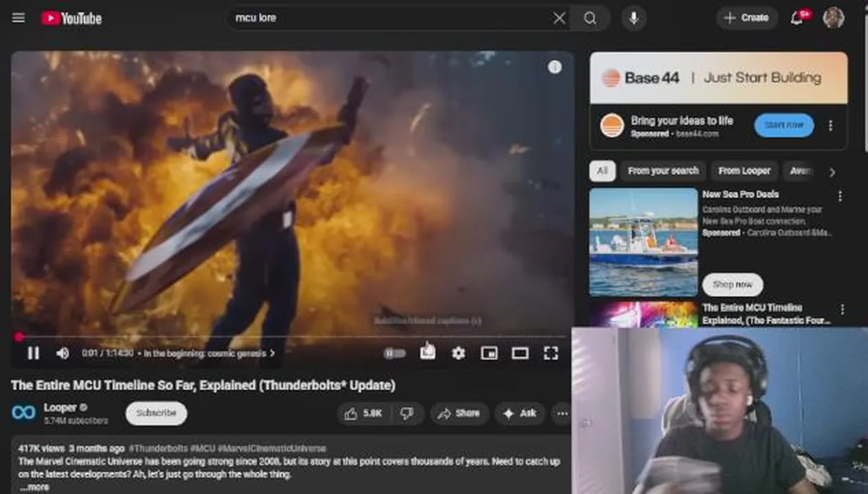
Task: Click the #MarvelCinematicUniverse hashtag
Action: click(271, 449)
